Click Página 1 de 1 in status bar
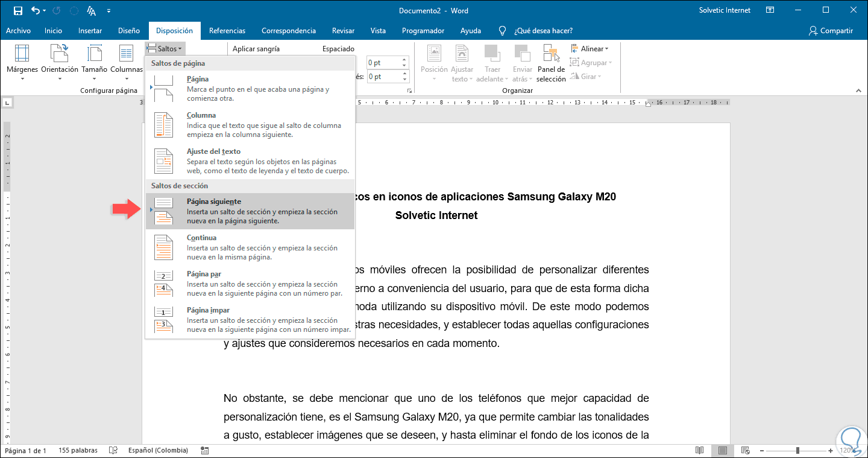 point(25,451)
